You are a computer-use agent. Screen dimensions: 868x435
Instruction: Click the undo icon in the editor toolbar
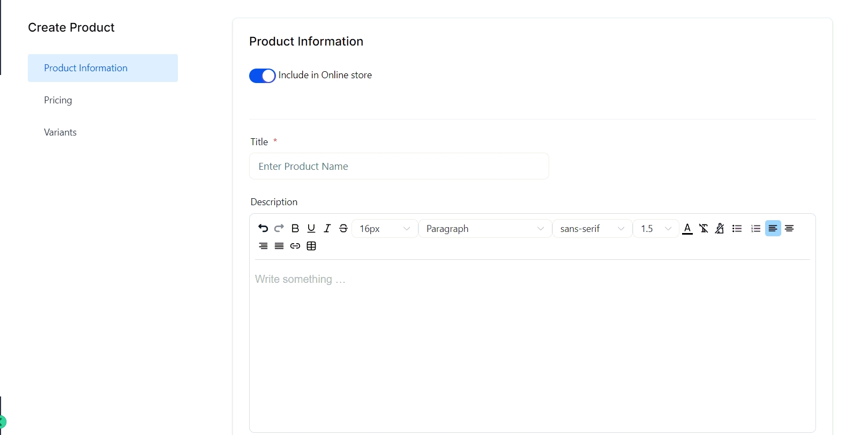tap(263, 229)
